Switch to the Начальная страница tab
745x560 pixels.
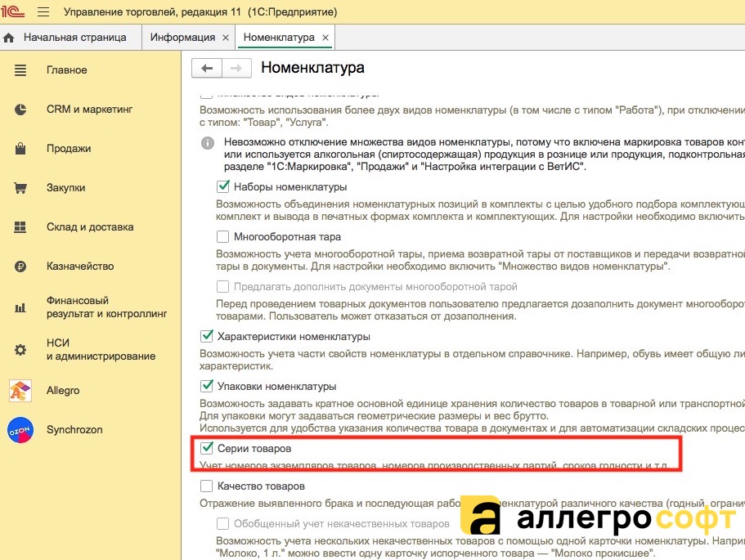click(74, 38)
